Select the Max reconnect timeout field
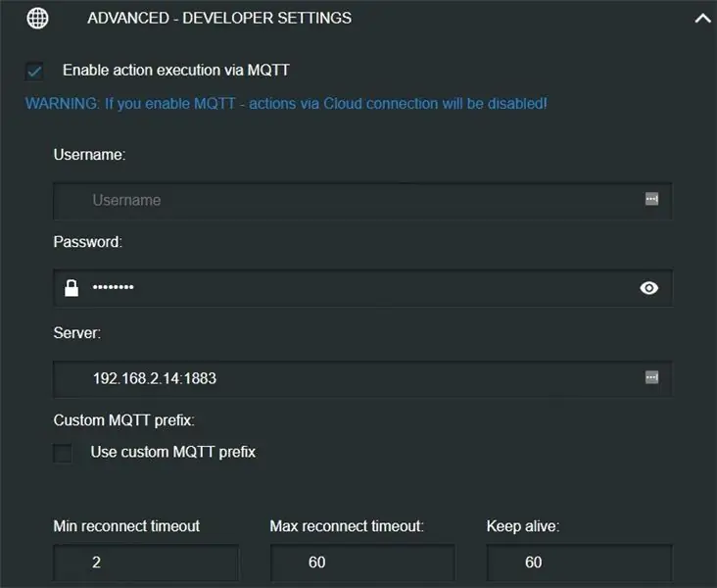This screenshot has width=717, height=588. click(362, 563)
